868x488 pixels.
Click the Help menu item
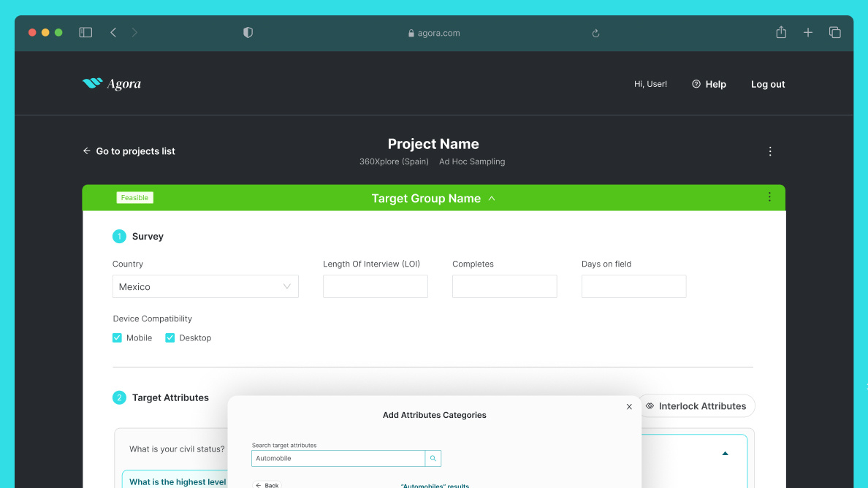709,84
